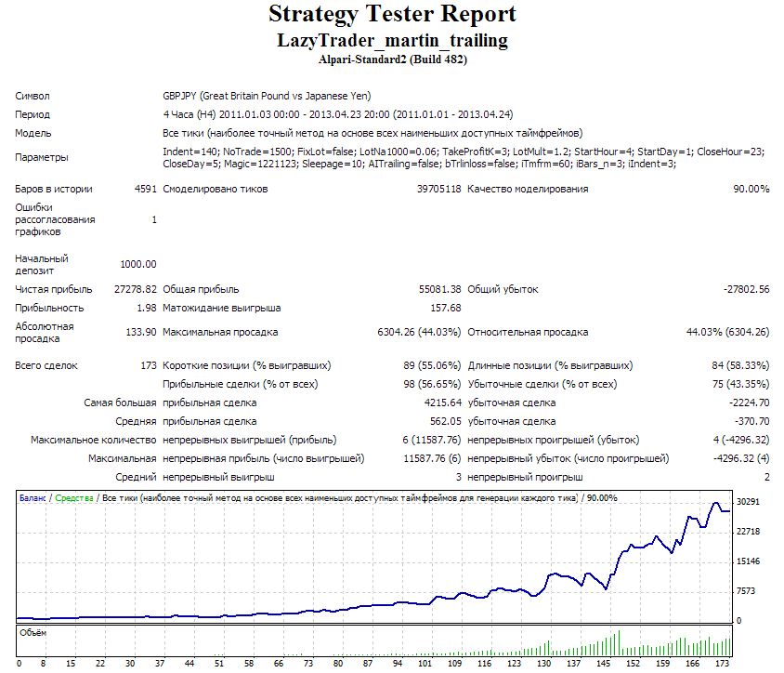The height and width of the screenshot is (673, 784).
Task: Click initial deposit value 1000.00
Action: (x=138, y=264)
